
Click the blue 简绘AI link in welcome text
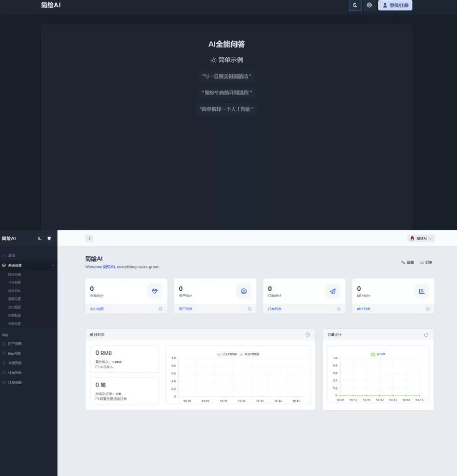pos(109,267)
